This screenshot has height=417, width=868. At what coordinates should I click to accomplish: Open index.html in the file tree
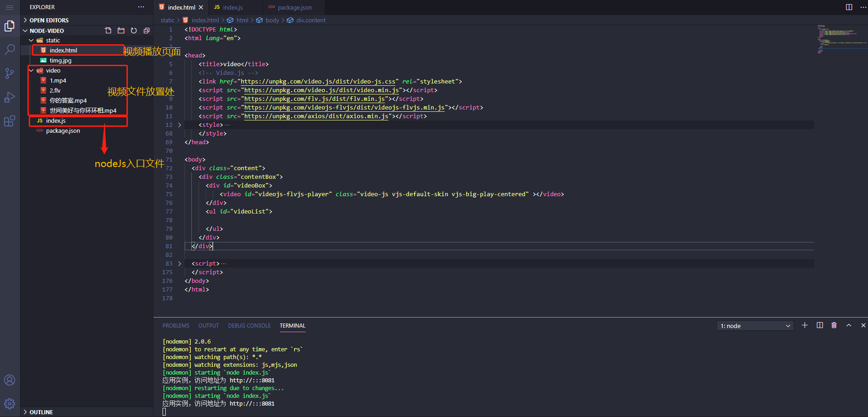pos(63,50)
